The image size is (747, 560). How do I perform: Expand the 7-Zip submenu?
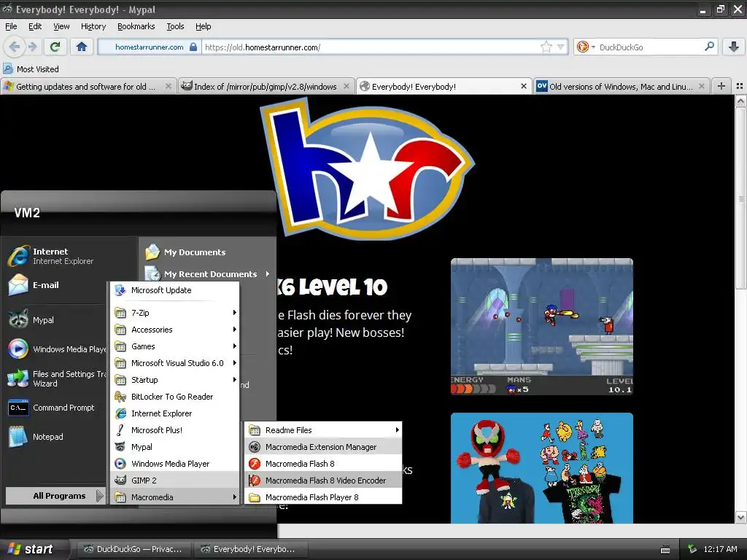pyautogui.click(x=175, y=313)
